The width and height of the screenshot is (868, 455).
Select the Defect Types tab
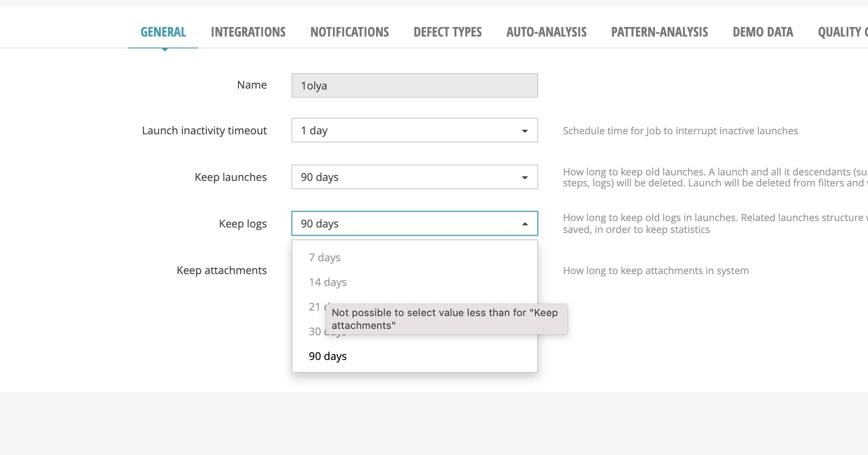click(x=447, y=32)
